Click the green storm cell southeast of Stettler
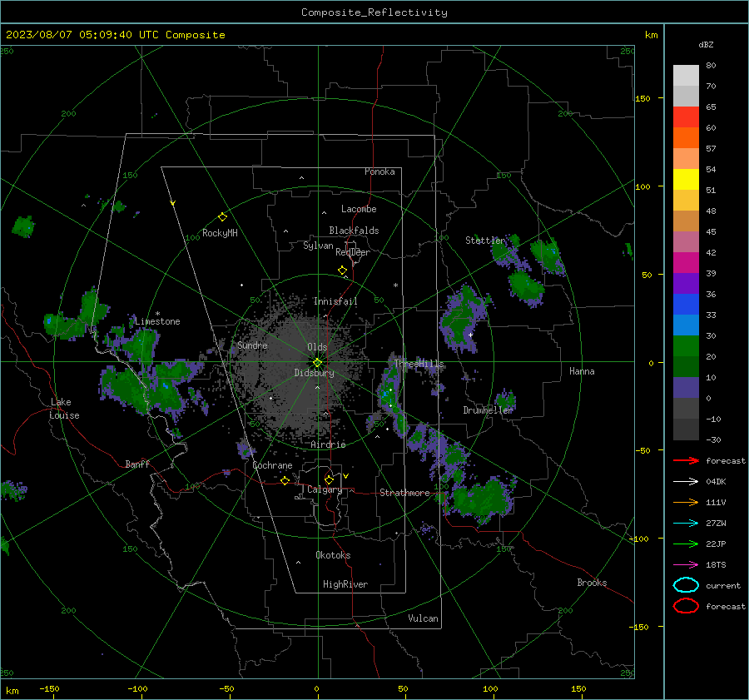 click(x=527, y=286)
